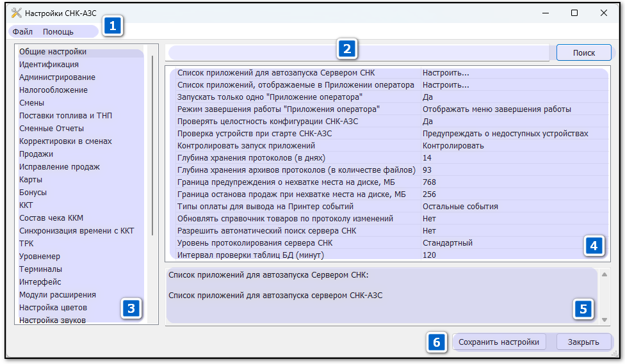The image size is (625, 364).
Task: Select Налогообложение category
Action: [54, 90]
